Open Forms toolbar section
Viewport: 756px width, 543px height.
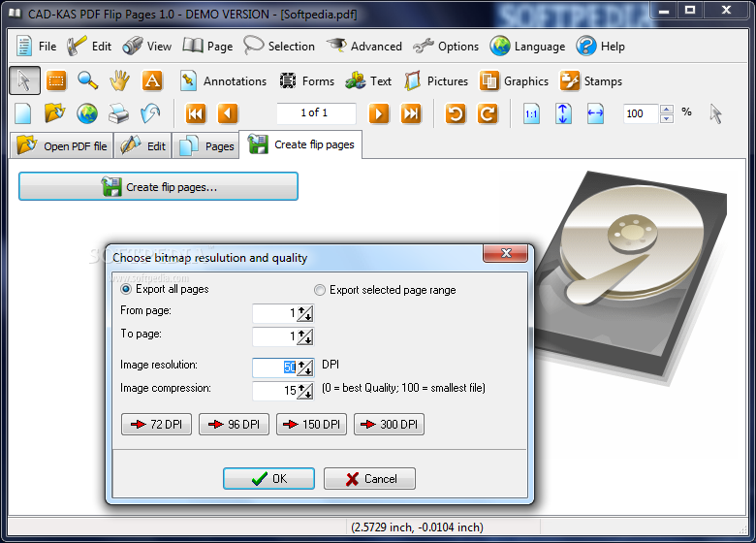(x=307, y=81)
